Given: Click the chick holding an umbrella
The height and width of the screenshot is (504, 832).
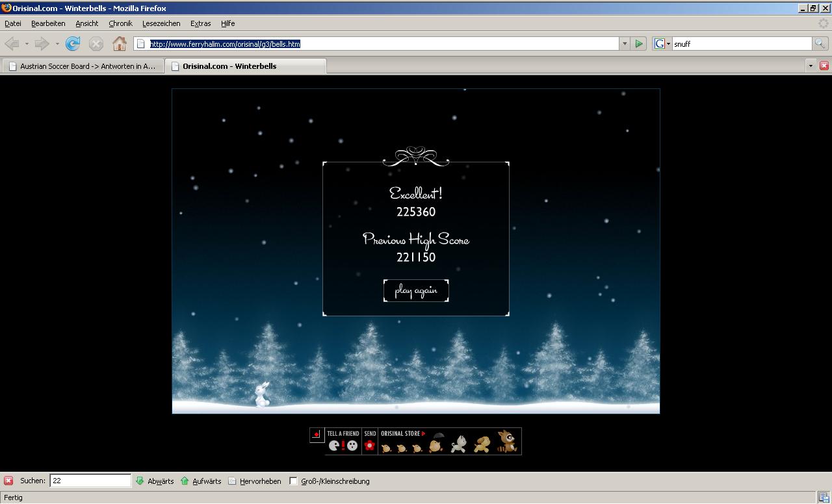Looking at the screenshot, I should click(x=437, y=443).
